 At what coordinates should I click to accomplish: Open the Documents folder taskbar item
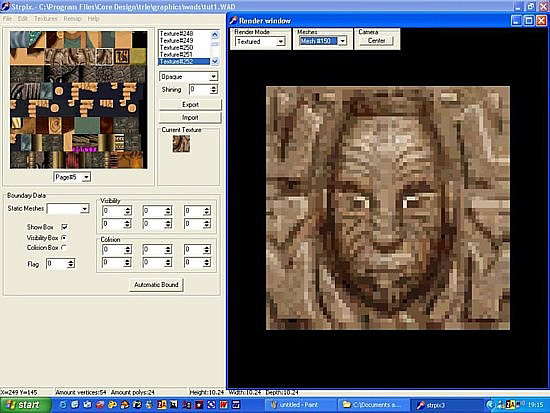(x=373, y=405)
